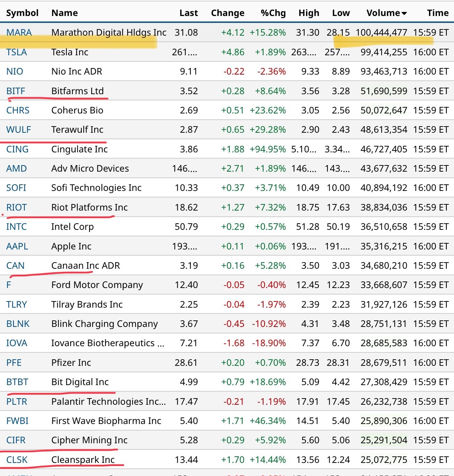Open the CIFR ticker link
This screenshot has width=454, height=476.
point(16,440)
